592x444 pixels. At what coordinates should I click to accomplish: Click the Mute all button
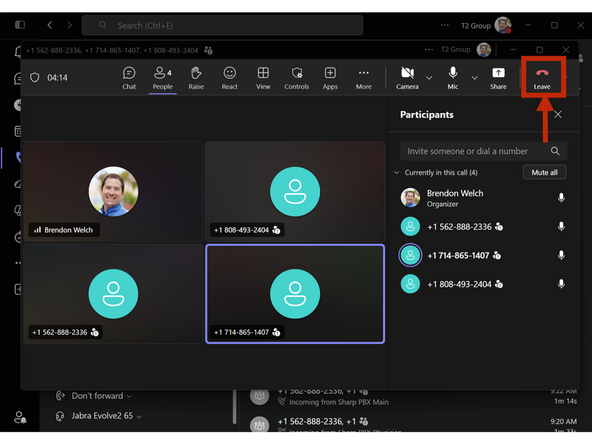544,172
